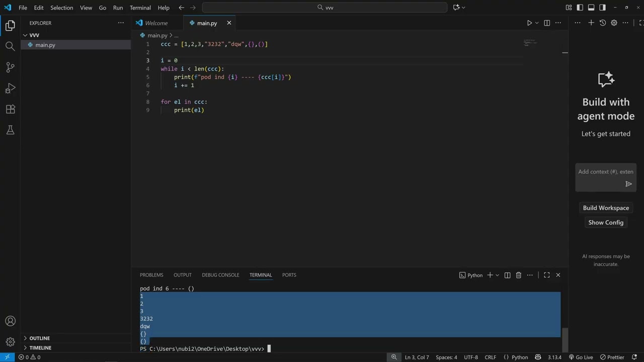
Task: Open the Accounts menu icon
Action: 10,321
